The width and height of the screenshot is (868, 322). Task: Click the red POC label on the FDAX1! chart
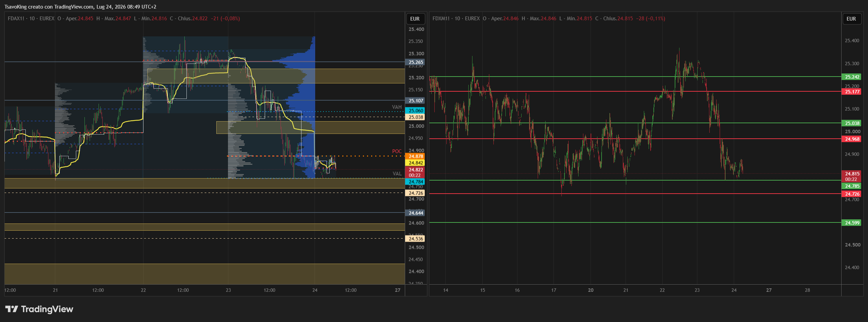pyautogui.click(x=397, y=151)
